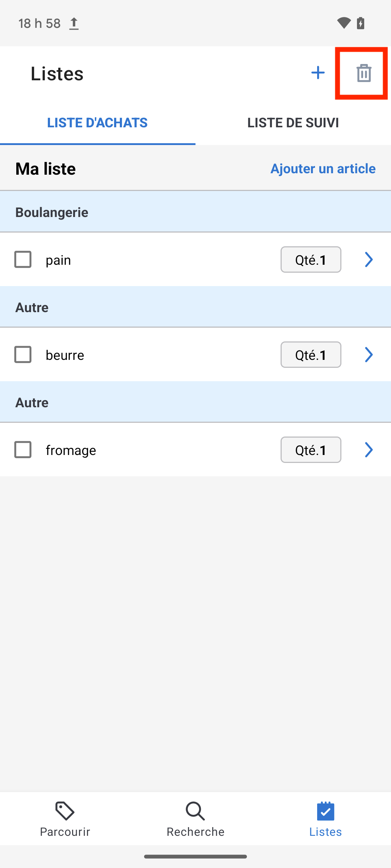The image size is (391, 868).
Task: Open beurre details via chevron arrow
Action: coord(369,354)
